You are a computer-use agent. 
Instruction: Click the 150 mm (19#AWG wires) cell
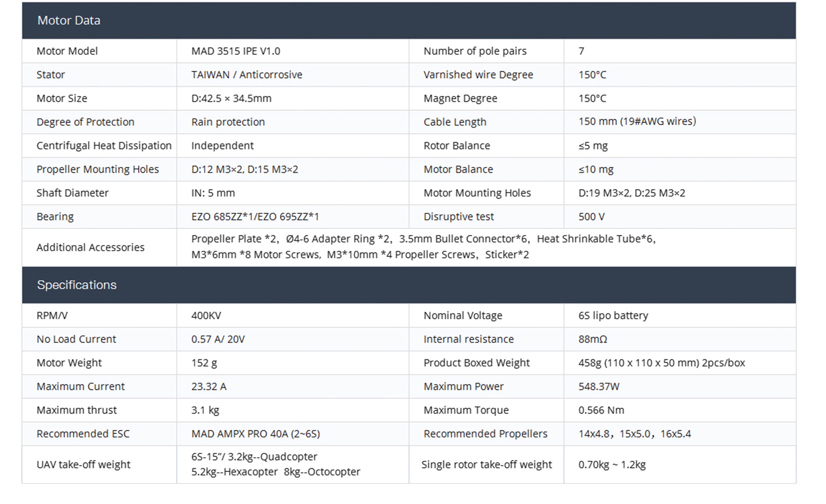coord(637,121)
